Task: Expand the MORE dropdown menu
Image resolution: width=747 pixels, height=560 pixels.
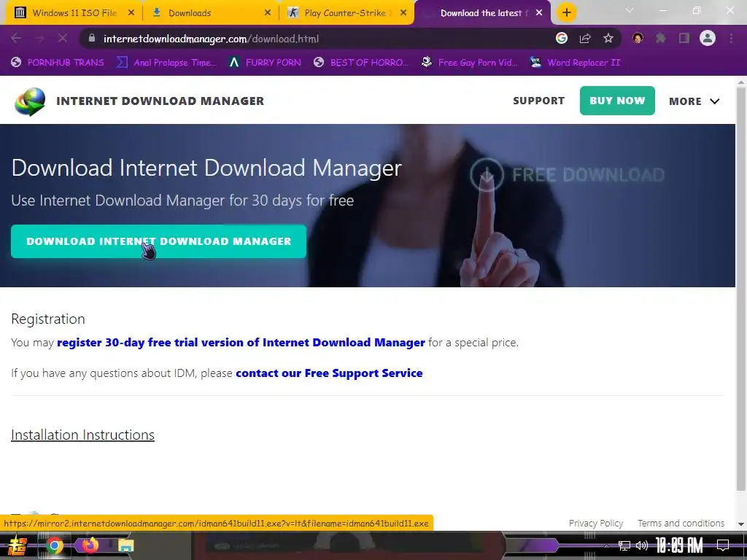Action: coord(694,101)
